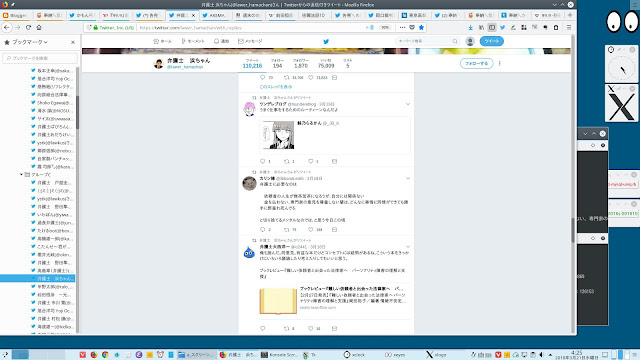Image resolution: width=640 pixels, height=360 pixels.
Task: Click the green padlock site identity icon
Action: click(95, 27)
